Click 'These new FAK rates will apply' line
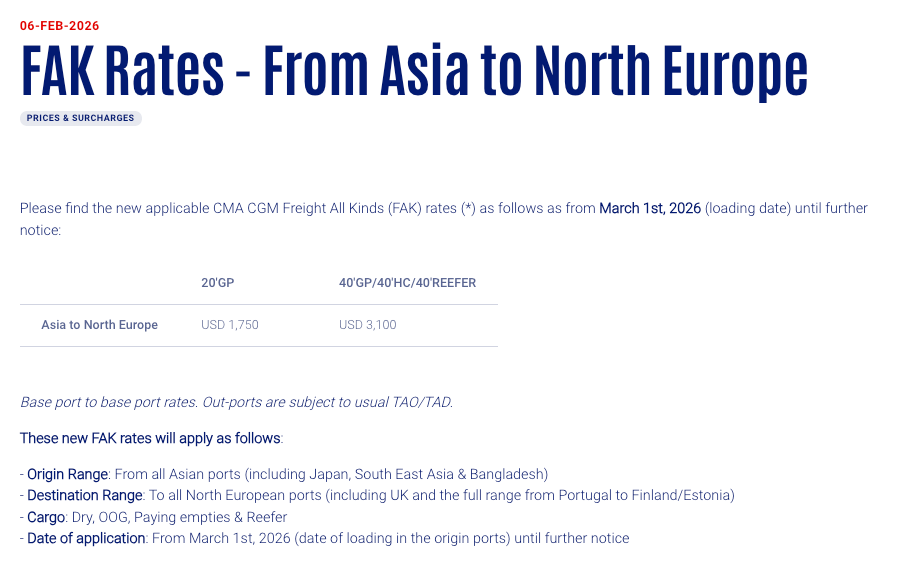Image resolution: width=900 pixels, height=566 pixels. pyautogui.click(x=151, y=438)
